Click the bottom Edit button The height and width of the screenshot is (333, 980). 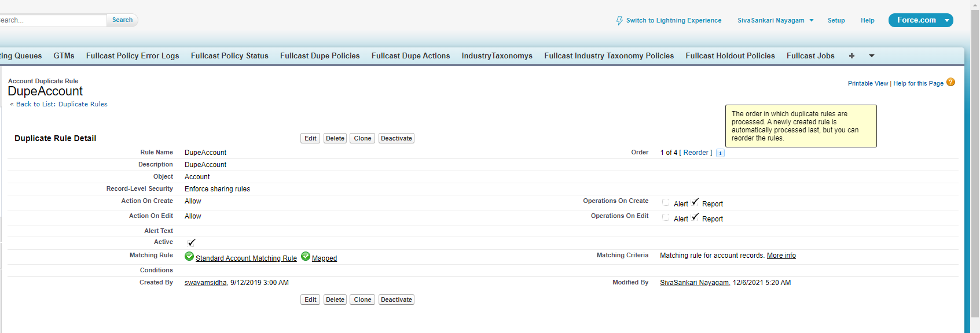click(310, 299)
